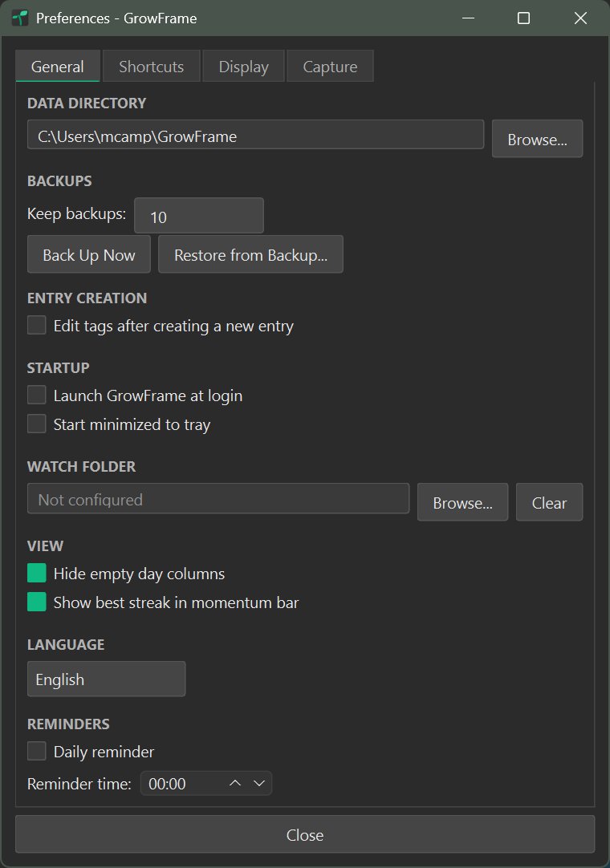Maximize the Preferences window
Screen dimensions: 610x868
coord(523,18)
